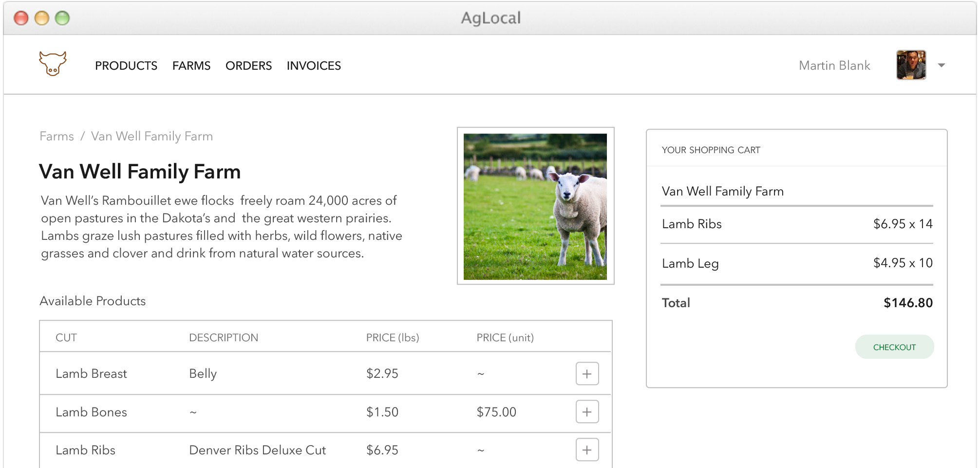Click the CUT column header
Screen dimensions: 980x468
pyautogui.click(x=66, y=338)
